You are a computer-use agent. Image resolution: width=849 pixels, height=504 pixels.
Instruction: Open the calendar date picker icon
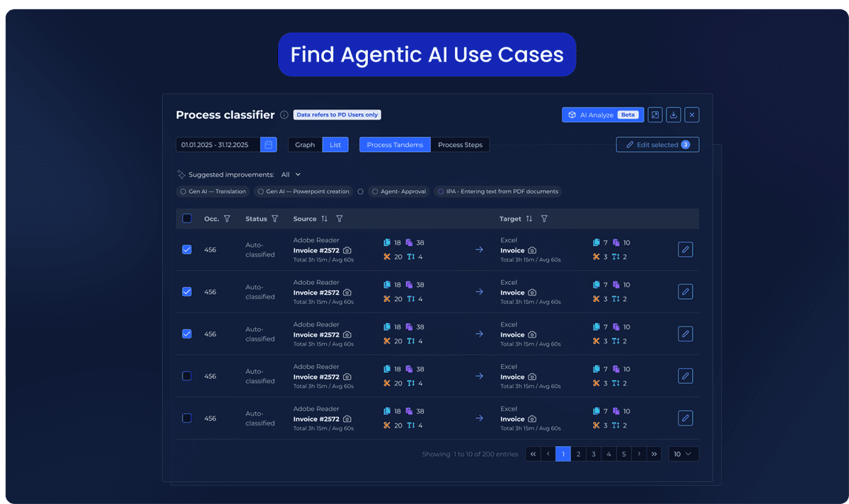point(269,145)
